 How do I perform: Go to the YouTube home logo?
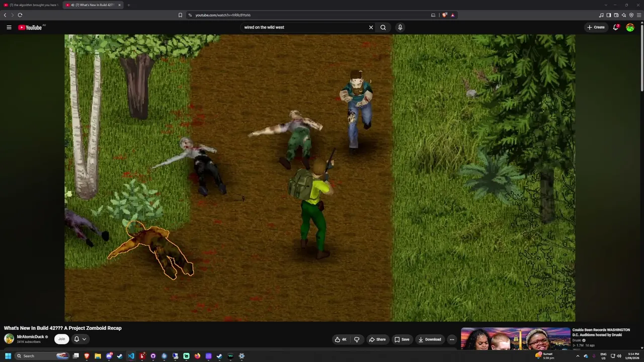pos(30,27)
